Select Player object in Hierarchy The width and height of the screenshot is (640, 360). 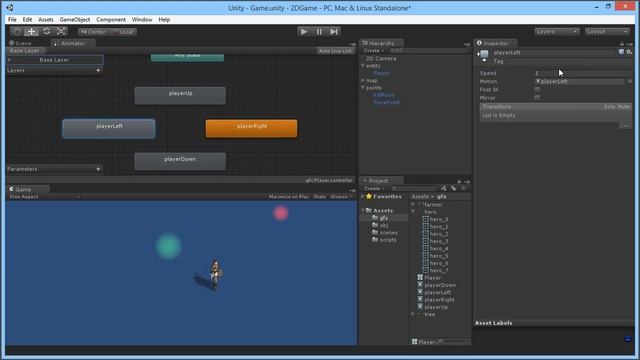(x=381, y=73)
